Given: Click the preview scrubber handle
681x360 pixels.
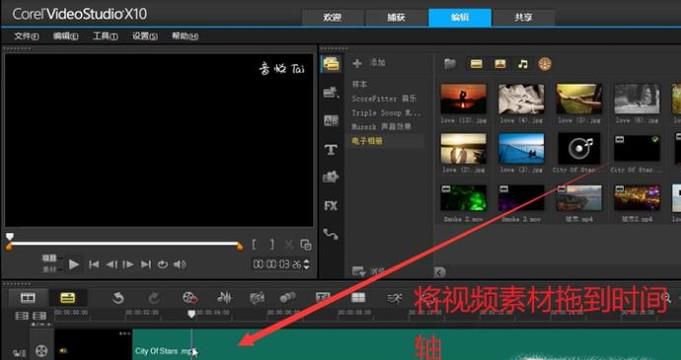Looking at the screenshot, I should (x=10, y=237).
